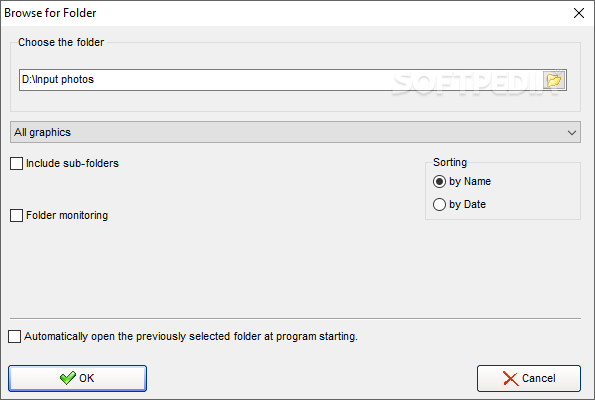Click the red X icon on Cancel
Viewport: 595px width, 400px height.
tap(510, 378)
